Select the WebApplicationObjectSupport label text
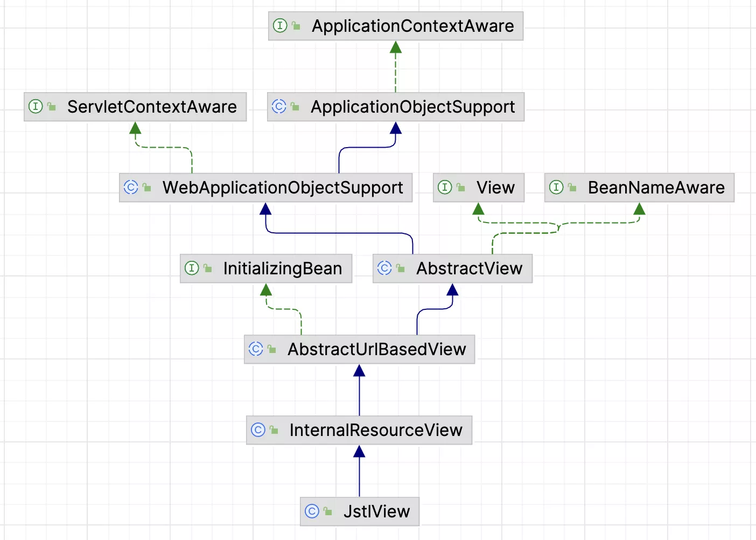This screenshot has height=540, width=756. 283,188
